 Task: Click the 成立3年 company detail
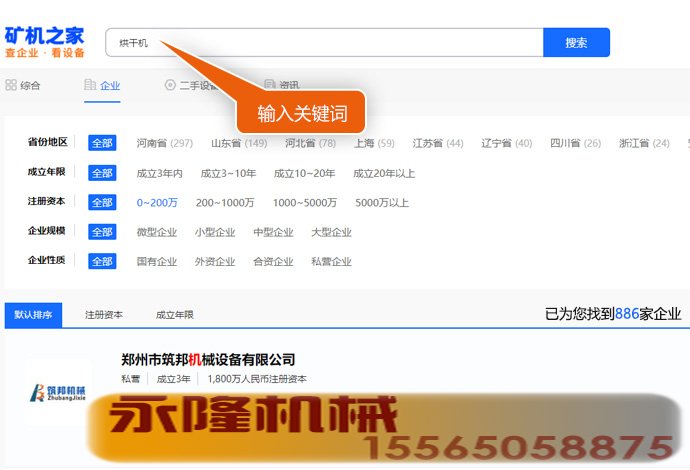[173, 379]
